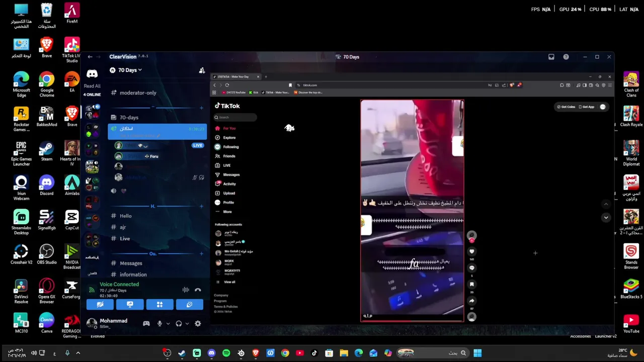
Task: Share the TikTok video arrow icon
Action: [471, 301]
